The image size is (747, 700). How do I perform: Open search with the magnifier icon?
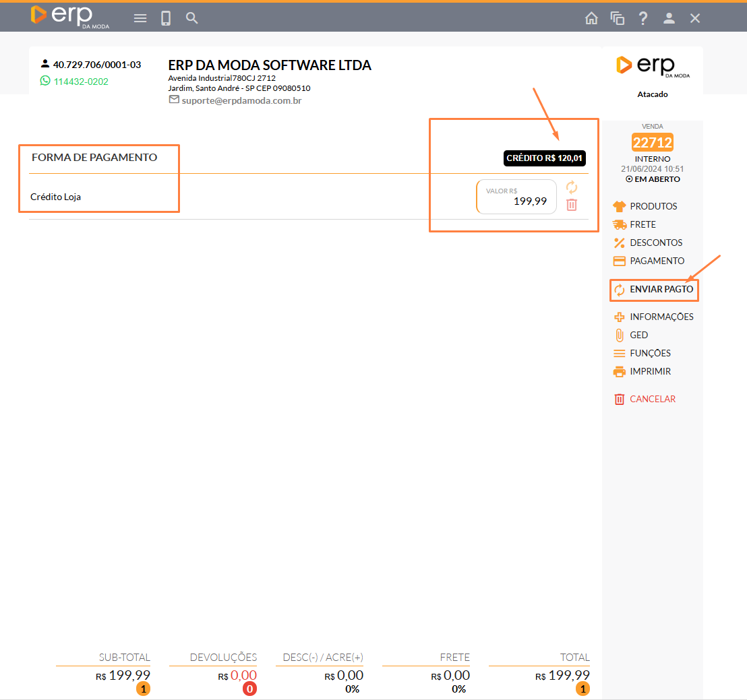pos(192,18)
